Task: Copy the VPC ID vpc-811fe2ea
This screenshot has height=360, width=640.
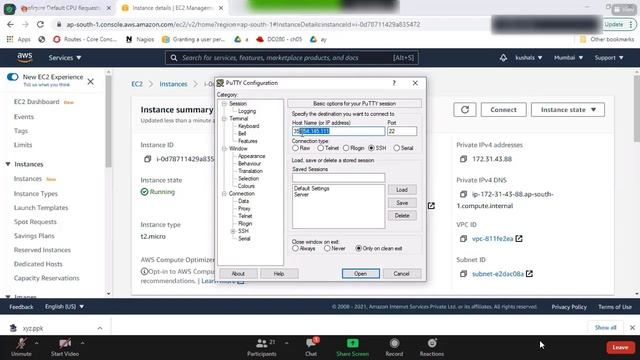Action: coord(463,239)
